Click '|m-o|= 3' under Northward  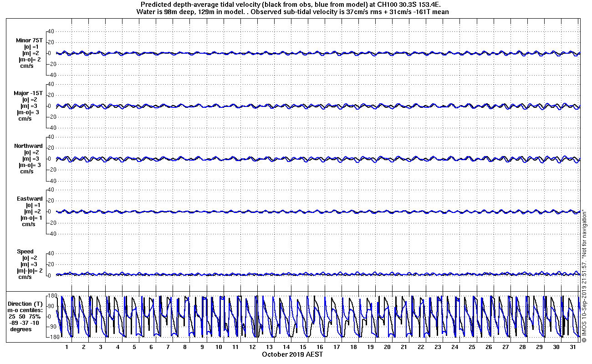pyautogui.click(x=30, y=165)
